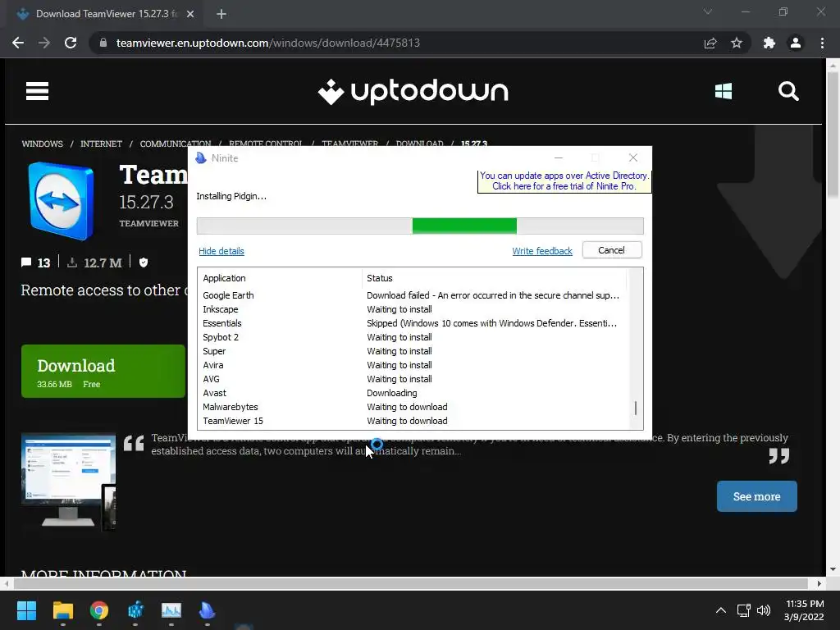The height and width of the screenshot is (630, 840).
Task: Open the Uptodown search magnifier
Action: pos(788,91)
